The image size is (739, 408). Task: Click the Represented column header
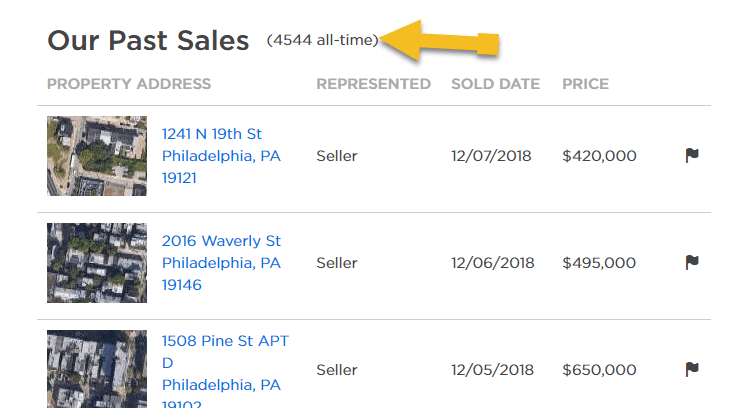tap(373, 84)
